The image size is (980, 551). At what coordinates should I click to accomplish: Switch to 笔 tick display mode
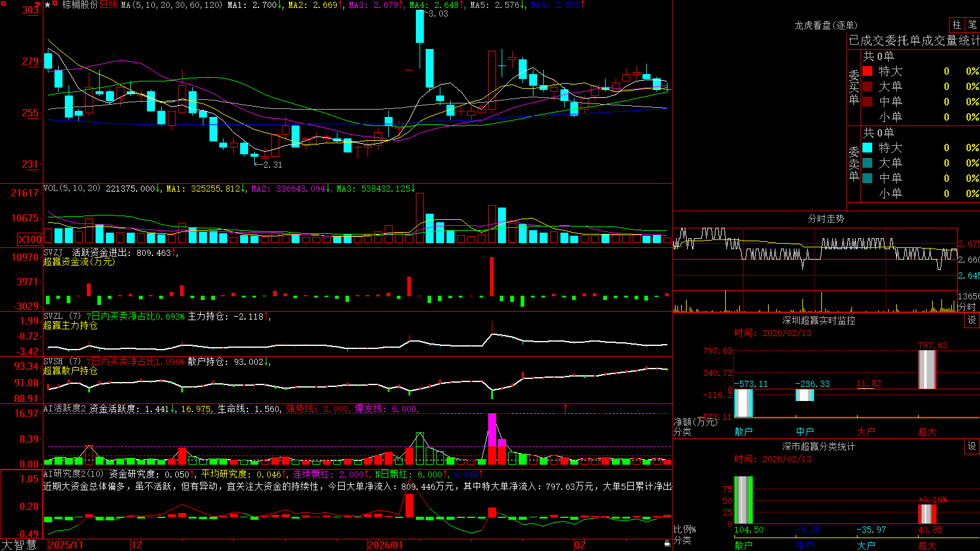point(972,24)
